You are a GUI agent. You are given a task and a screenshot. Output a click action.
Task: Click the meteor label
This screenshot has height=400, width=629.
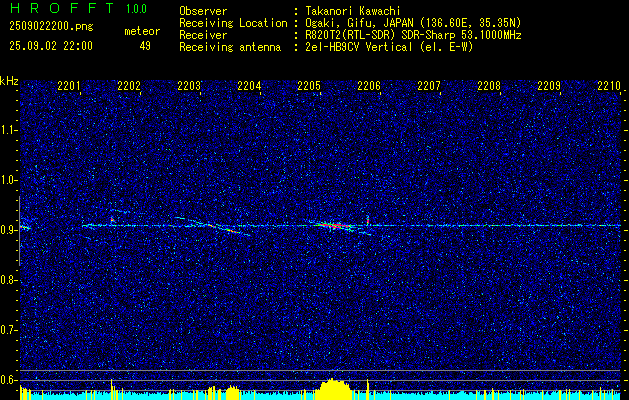(142, 31)
